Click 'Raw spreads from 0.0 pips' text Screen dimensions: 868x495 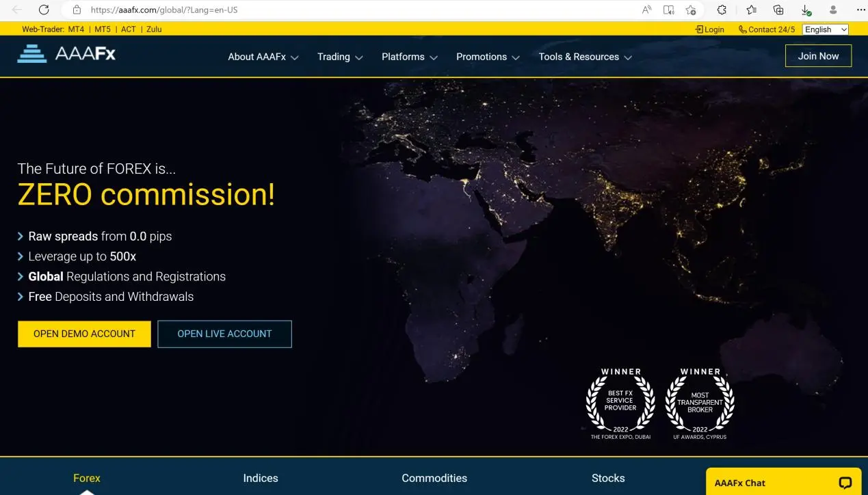[x=100, y=237]
